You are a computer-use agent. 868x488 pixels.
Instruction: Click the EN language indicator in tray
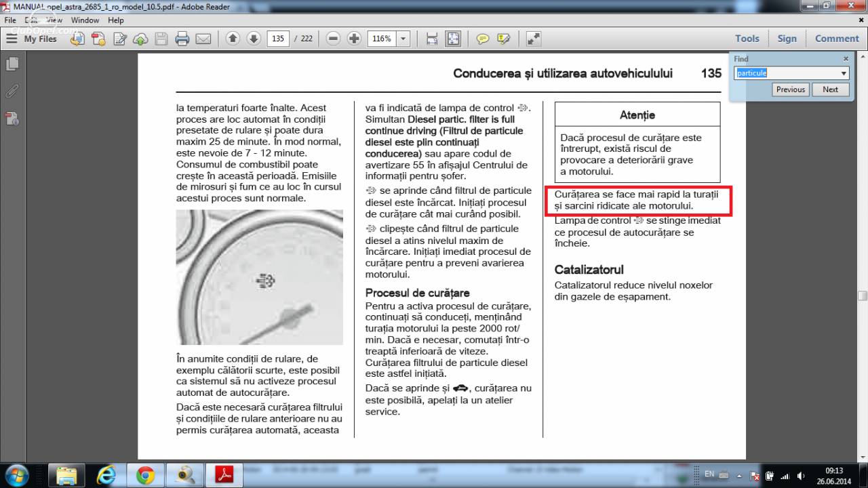pos(709,474)
